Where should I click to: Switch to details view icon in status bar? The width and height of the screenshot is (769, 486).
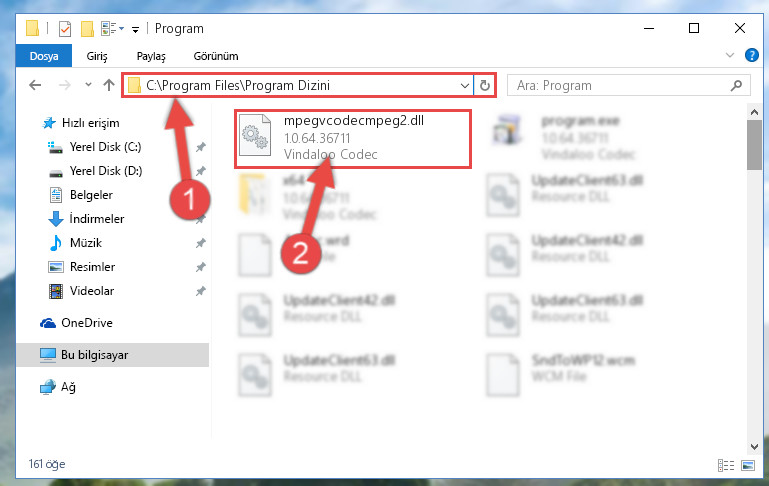point(726,465)
